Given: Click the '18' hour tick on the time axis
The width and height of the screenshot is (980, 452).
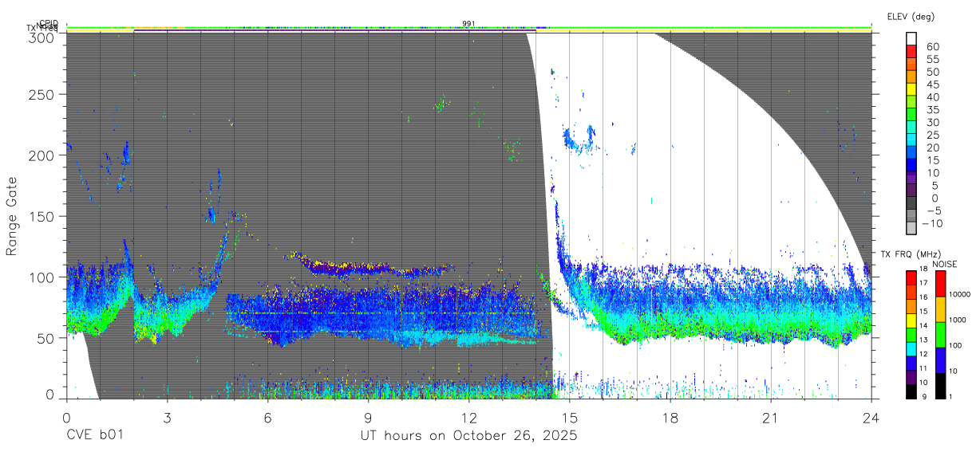Looking at the screenshot, I should [670, 417].
